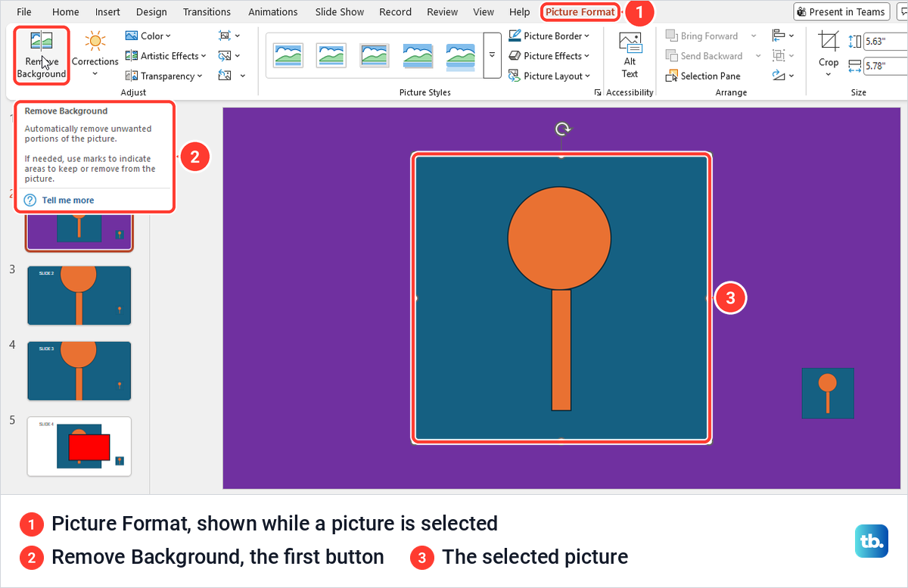Screen dimensions: 908x588
Task: Switch to the Review tab
Action: coord(443,12)
